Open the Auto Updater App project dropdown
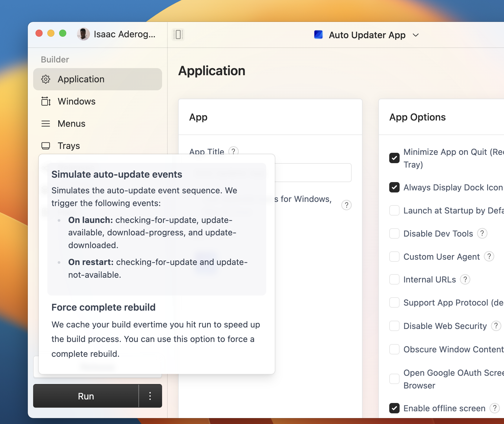 pos(415,35)
